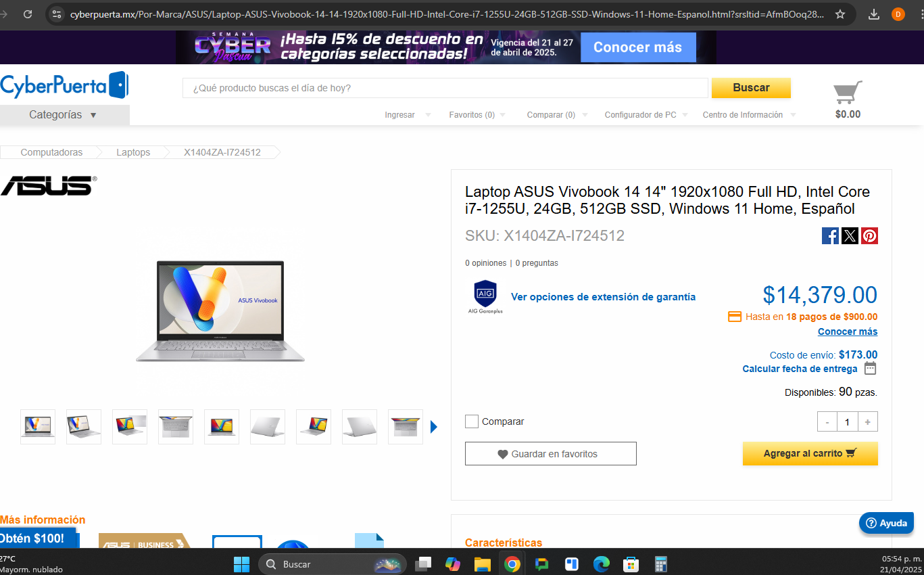Image resolution: width=924 pixels, height=575 pixels.
Task: Click Agregar al carrito button
Action: tap(810, 454)
